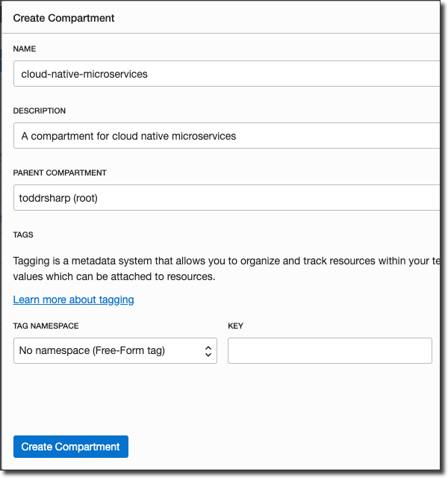Viewport: 448px width, 478px height.
Task: Click the TAGS section heading
Action: click(x=23, y=235)
